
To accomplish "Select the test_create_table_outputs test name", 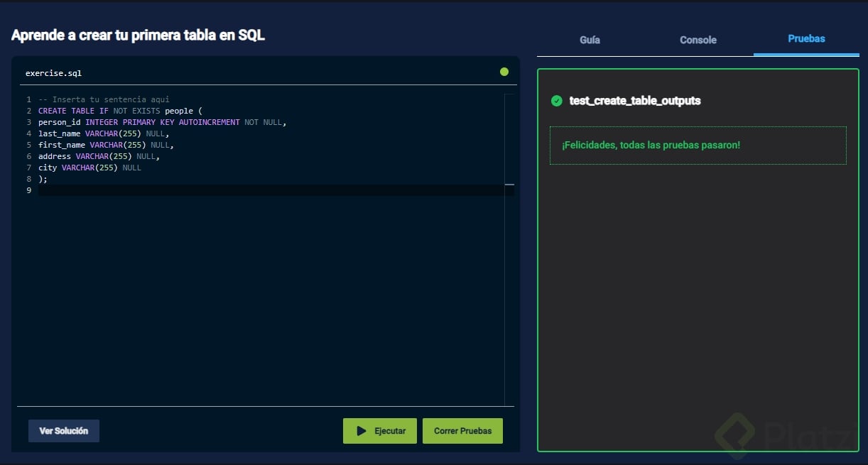I will click(x=635, y=101).
